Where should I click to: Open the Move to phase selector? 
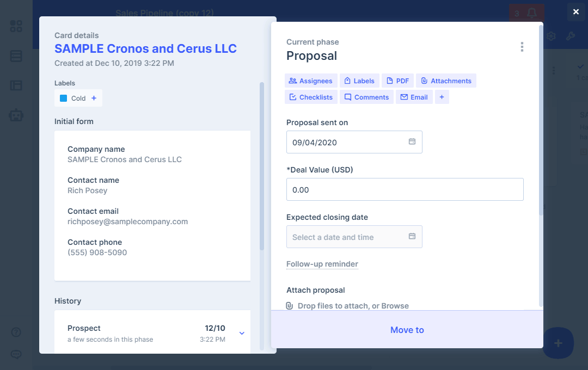pyautogui.click(x=407, y=330)
